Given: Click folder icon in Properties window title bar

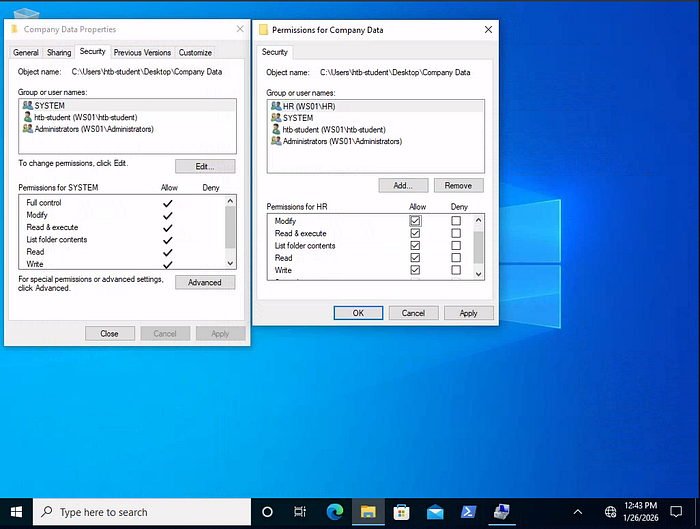Looking at the screenshot, I should click(x=14, y=29).
